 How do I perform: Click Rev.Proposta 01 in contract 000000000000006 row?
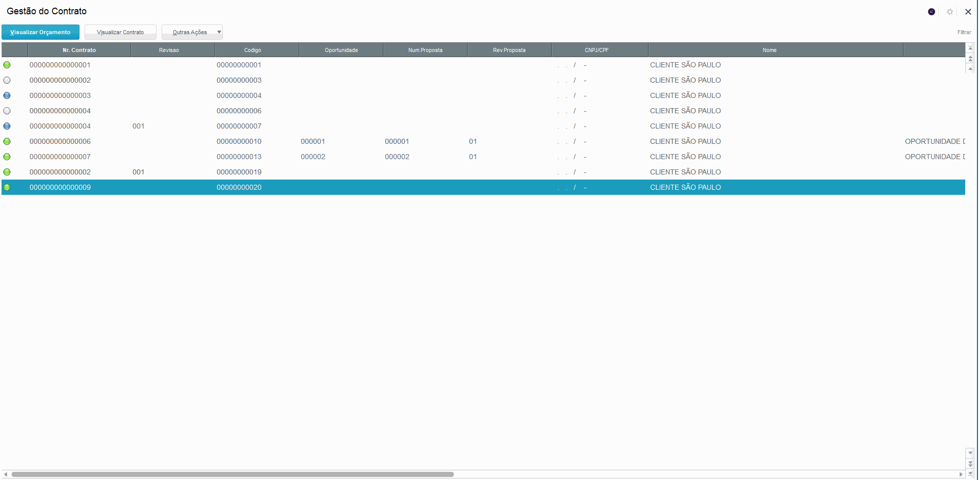click(473, 141)
